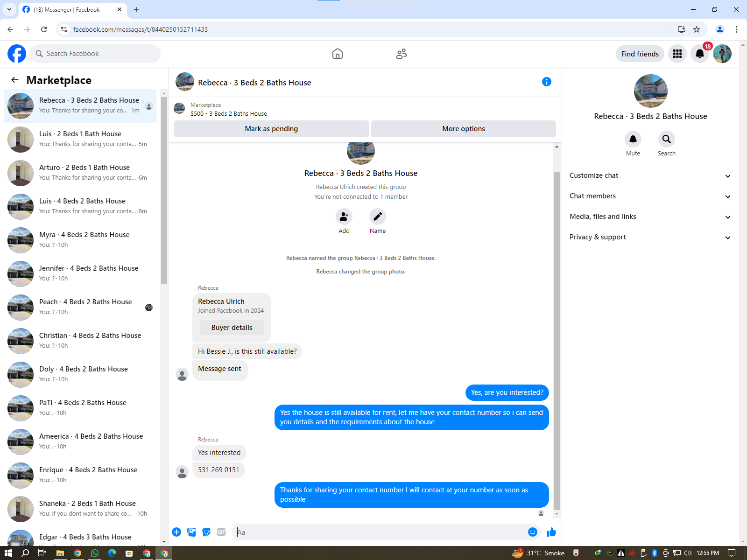Attach a photo using the image icon
This screenshot has width=747, height=560.
tap(191, 532)
